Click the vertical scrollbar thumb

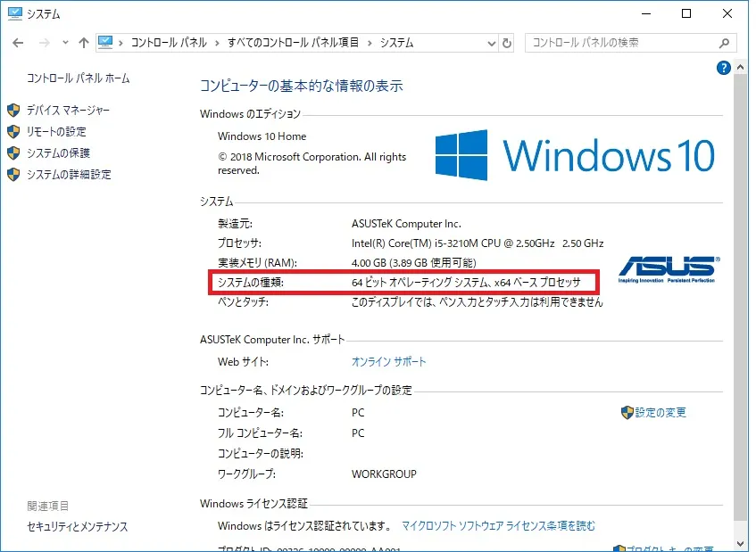[x=740, y=297]
